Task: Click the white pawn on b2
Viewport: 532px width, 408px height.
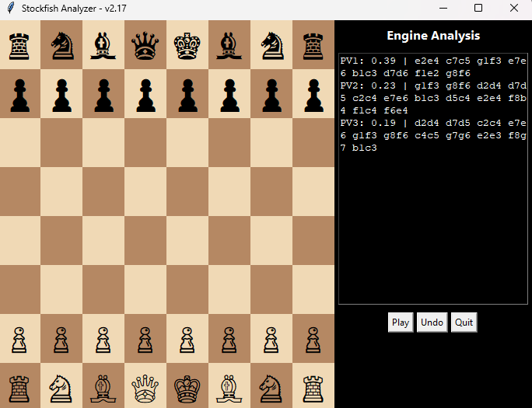Action: [x=61, y=340]
